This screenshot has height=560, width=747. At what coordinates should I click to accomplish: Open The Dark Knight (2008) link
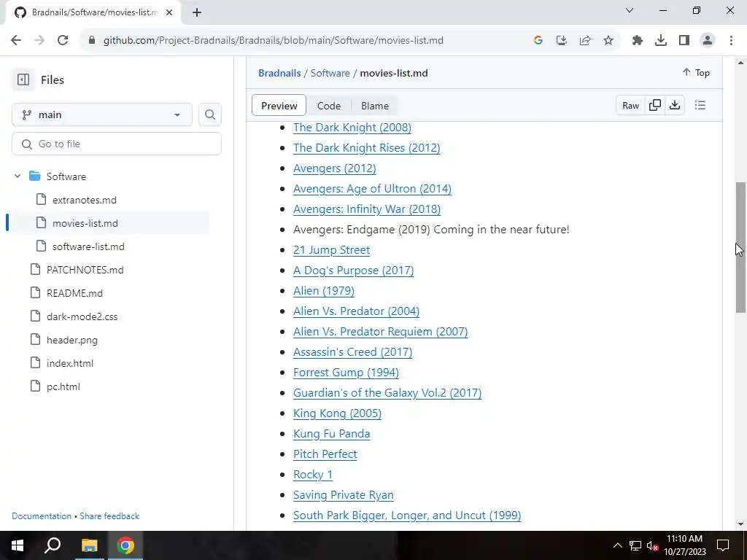[x=352, y=127]
